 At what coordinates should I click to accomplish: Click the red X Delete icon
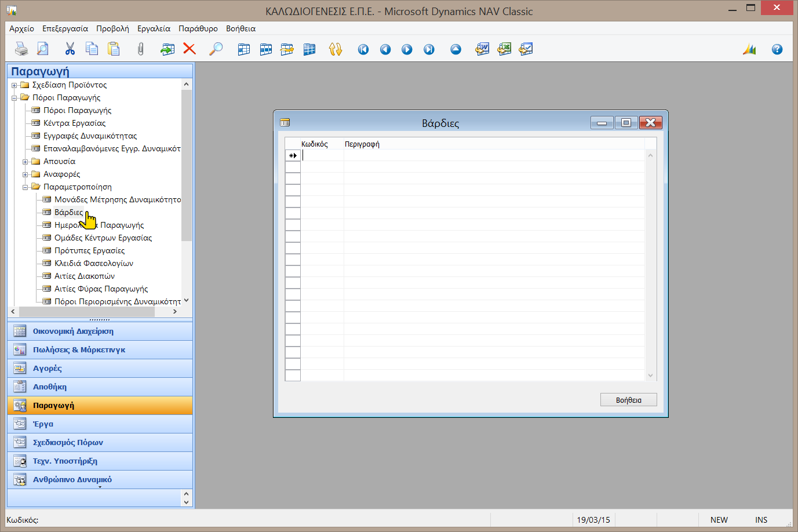pyautogui.click(x=190, y=49)
